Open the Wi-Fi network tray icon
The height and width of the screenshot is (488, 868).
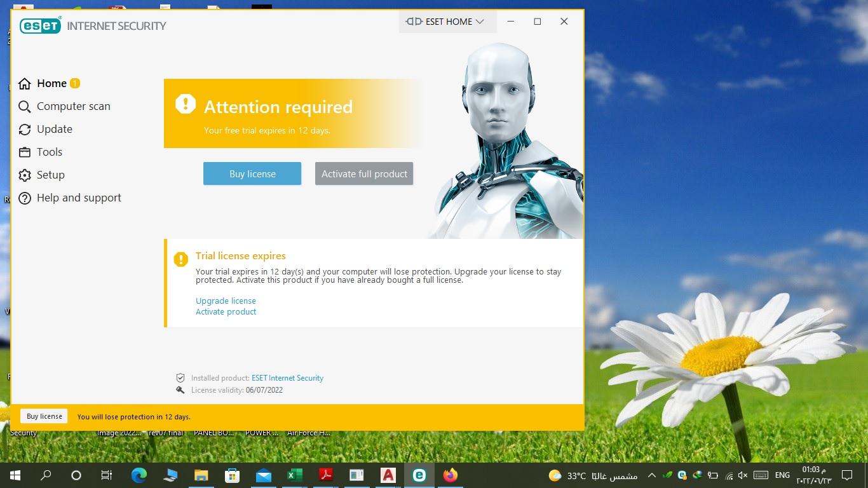pyautogui.click(x=729, y=475)
